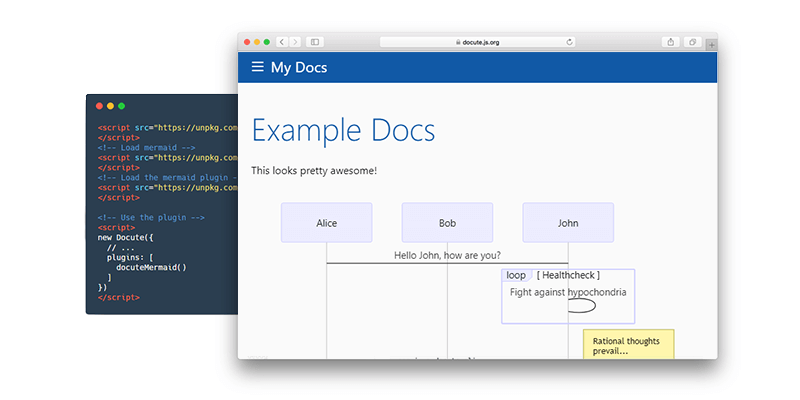
Task: Open the tab overview icon
Action: pyautogui.click(x=692, y=42)
